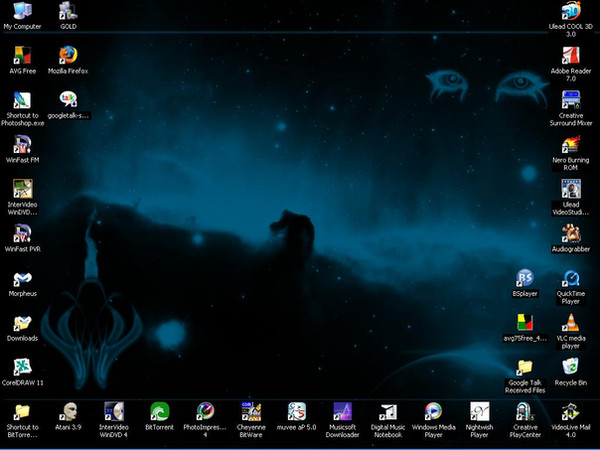Click the Adobe Reader 7.0 icon
Screen dimensions: 600x450
pyautogui.click(x=571, y=55)
